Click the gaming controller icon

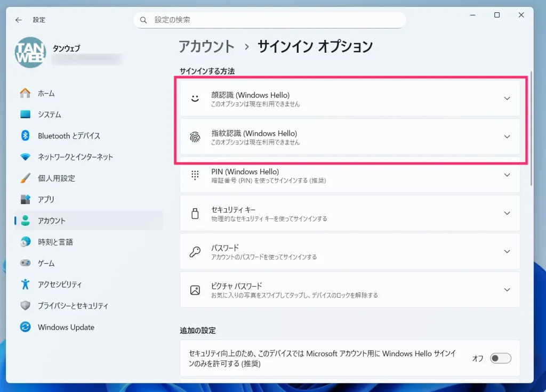click(25, 263)
